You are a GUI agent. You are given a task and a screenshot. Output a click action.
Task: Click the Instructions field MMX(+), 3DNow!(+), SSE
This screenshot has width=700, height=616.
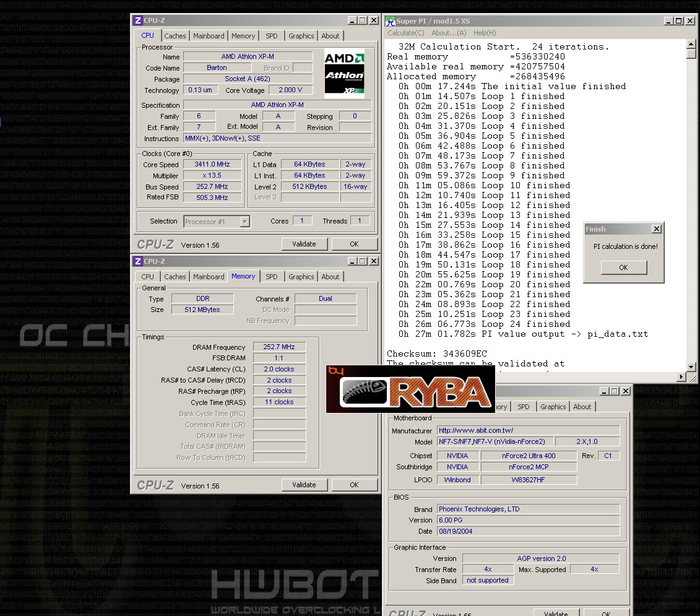[x=277, y=139]
